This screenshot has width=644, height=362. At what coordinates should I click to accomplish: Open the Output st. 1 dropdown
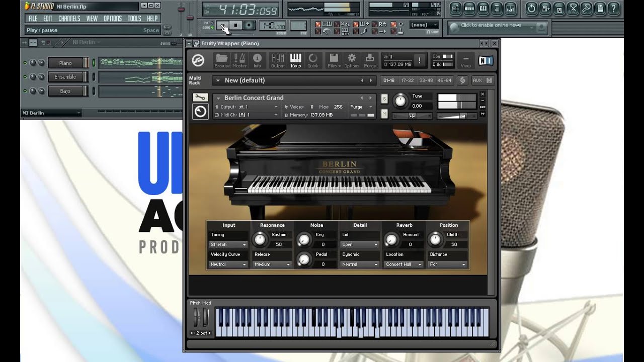tap(247, 107)
